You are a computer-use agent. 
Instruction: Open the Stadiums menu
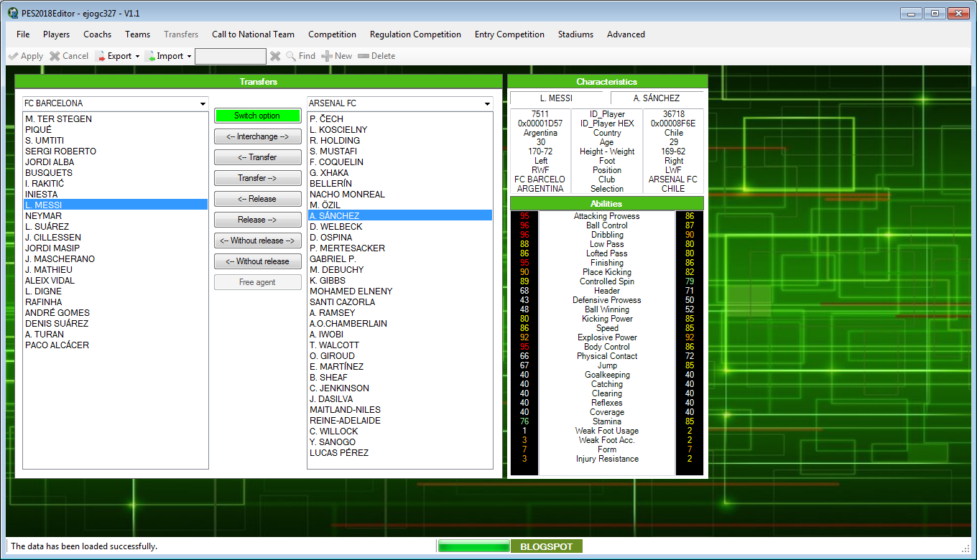576,34
